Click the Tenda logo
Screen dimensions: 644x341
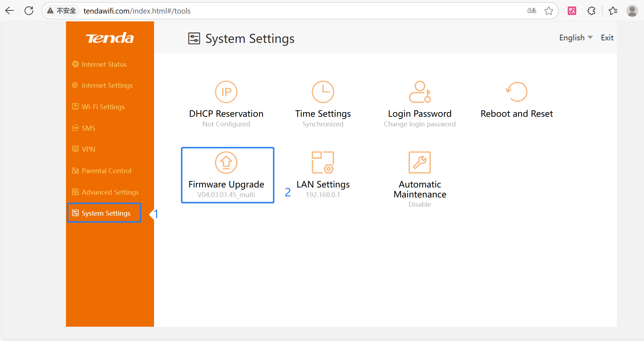110,38
